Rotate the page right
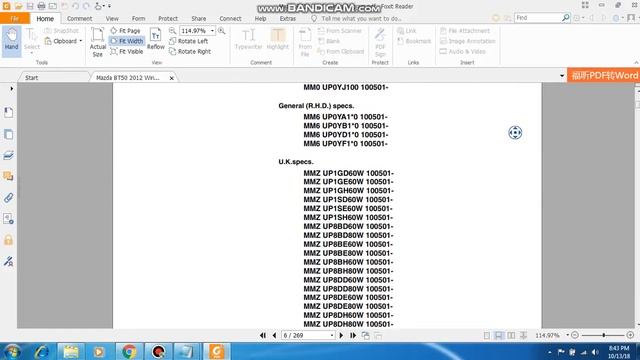 pyautogui.click(x=190, y=51)
